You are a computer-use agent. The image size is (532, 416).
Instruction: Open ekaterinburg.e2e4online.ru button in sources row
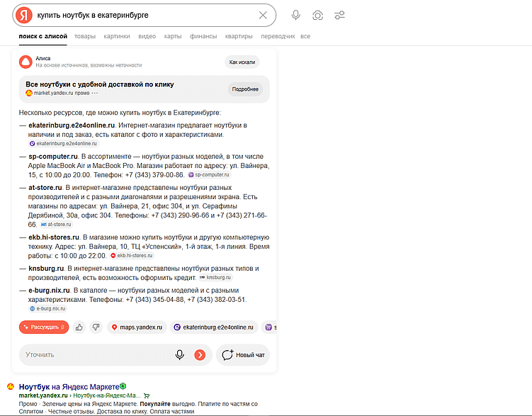click(214, 327)
